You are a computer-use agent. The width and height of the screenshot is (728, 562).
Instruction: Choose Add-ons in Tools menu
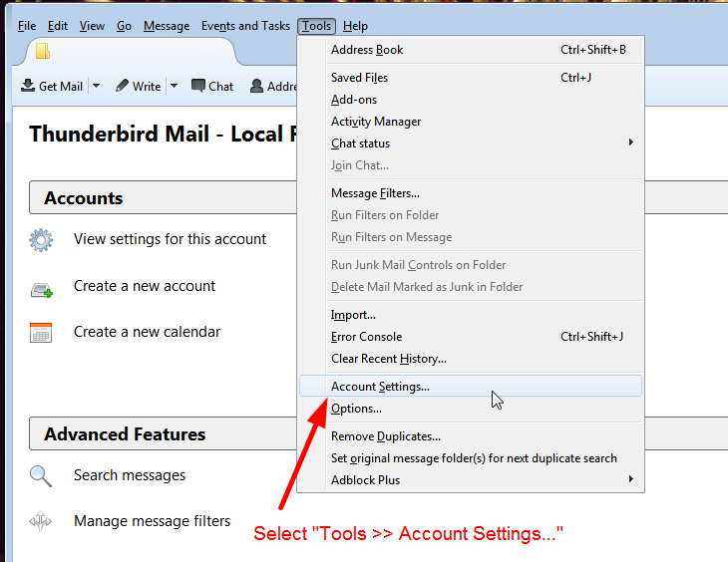click(x=471, y=100)
